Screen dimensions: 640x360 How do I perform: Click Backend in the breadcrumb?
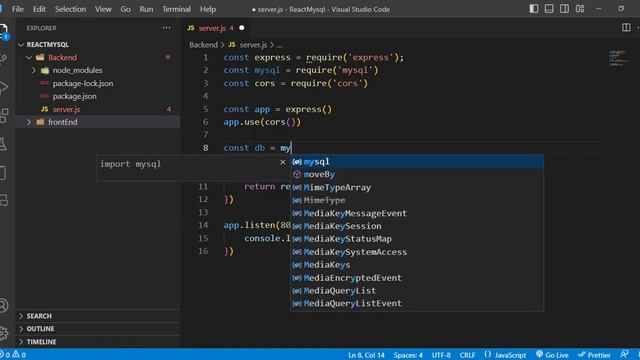pyautogui.click(x=203, y=45)
